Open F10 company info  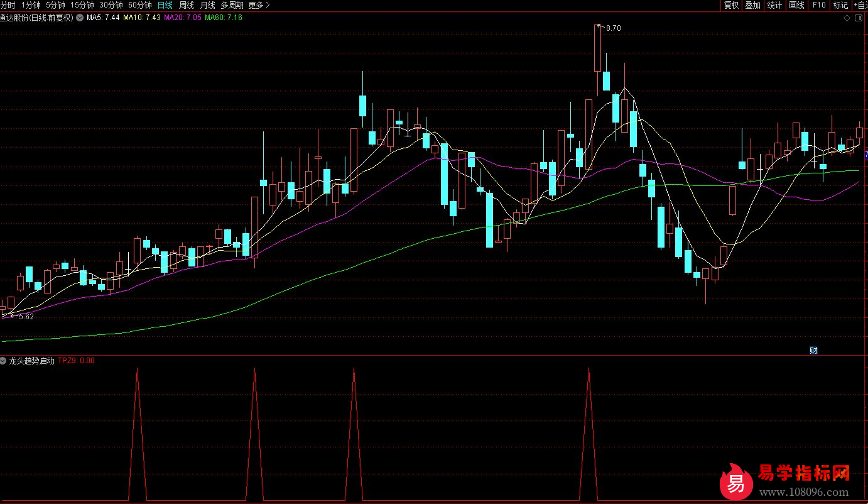click(818, 5)
